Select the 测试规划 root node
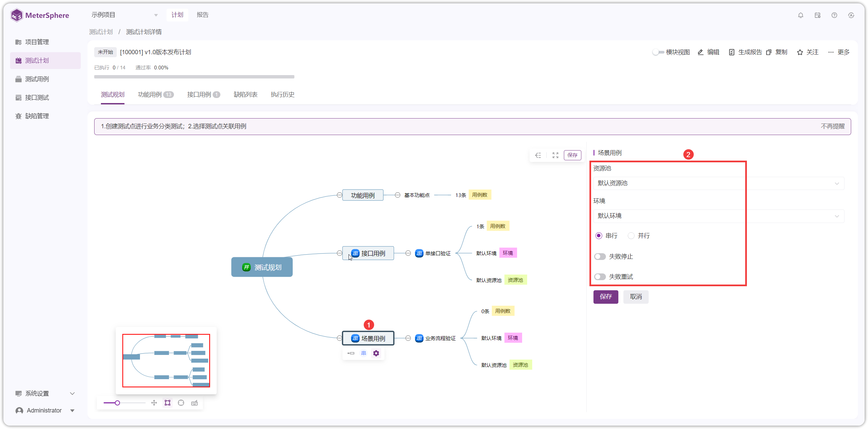 tap(262, 267)
